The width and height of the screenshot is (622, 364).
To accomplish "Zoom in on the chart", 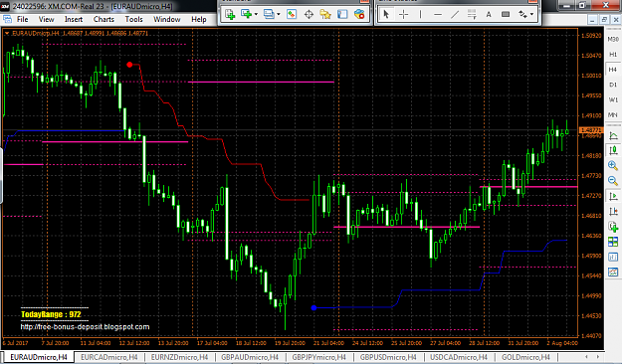I will [x=613, y=165].
